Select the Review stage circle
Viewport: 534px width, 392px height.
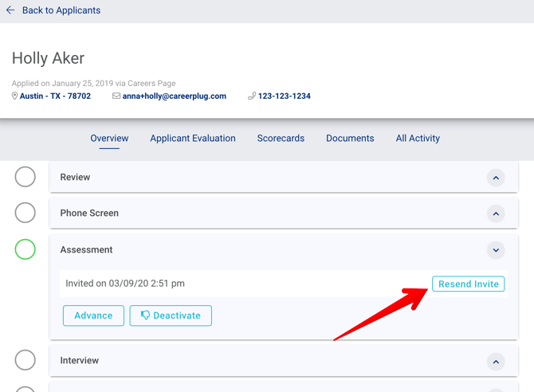tap(26, 177)
